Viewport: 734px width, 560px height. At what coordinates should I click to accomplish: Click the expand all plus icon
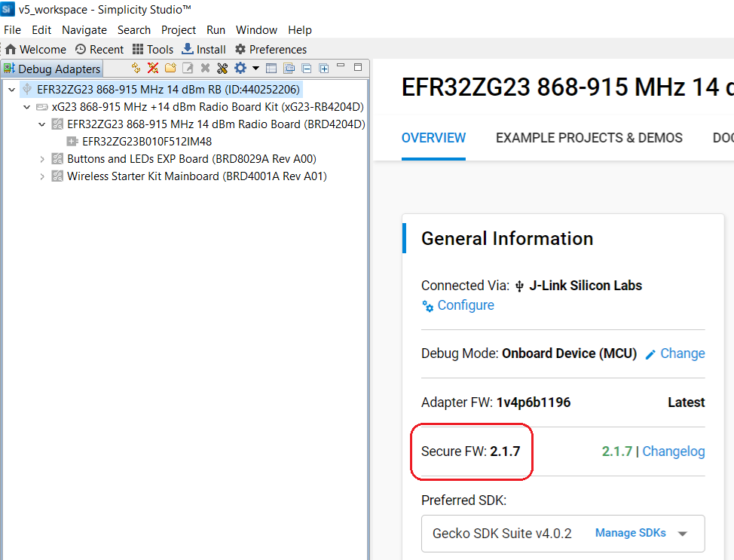324,69
